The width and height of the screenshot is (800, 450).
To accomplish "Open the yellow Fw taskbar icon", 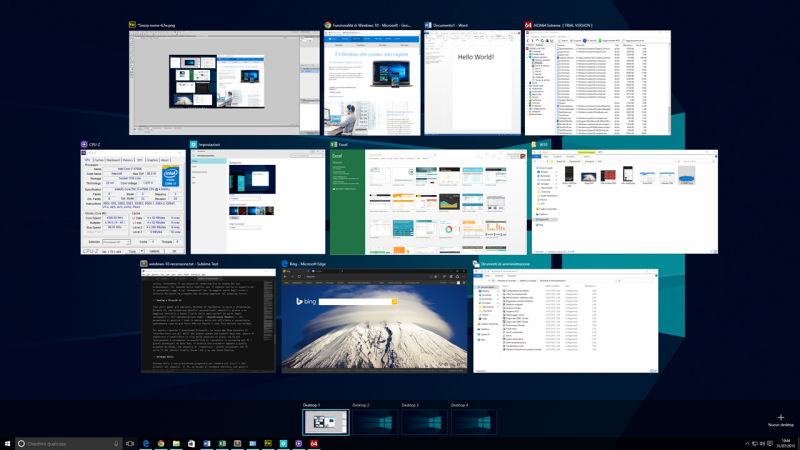I will pos(268,443).
